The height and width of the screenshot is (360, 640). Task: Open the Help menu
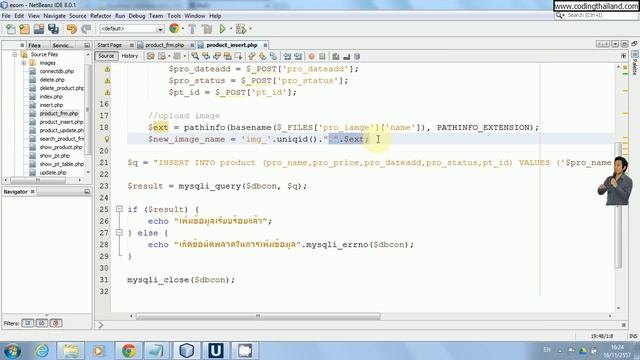pyautogui.click(x=215, y=16)
